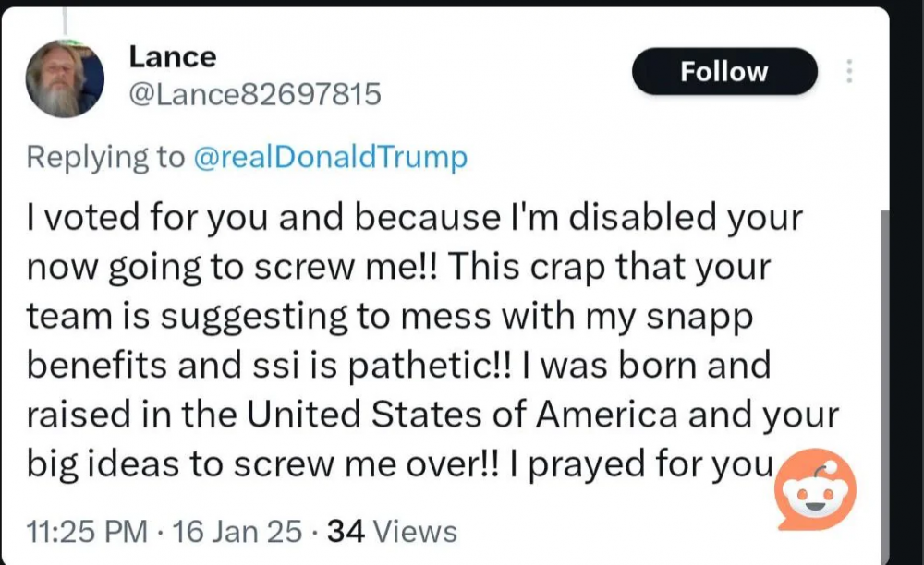
Task: Click the @Lance82697815 handle
Action: (x=255, y=94)
